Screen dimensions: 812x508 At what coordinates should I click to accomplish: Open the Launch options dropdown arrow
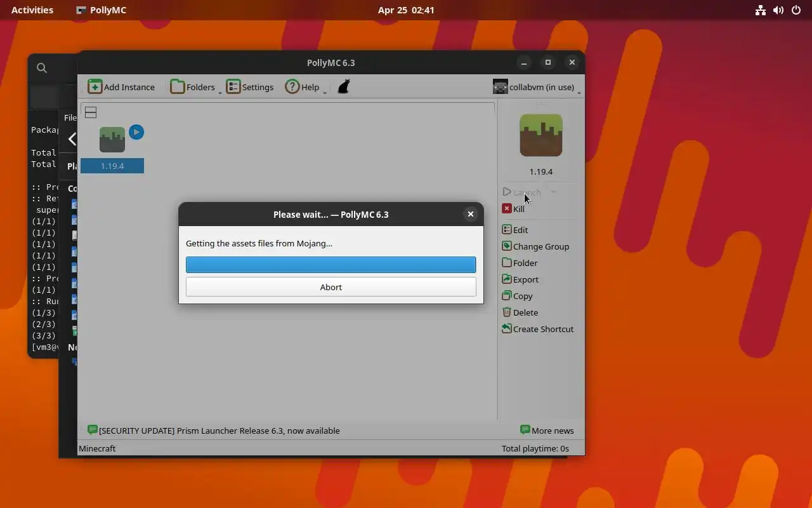pos(553,192)
